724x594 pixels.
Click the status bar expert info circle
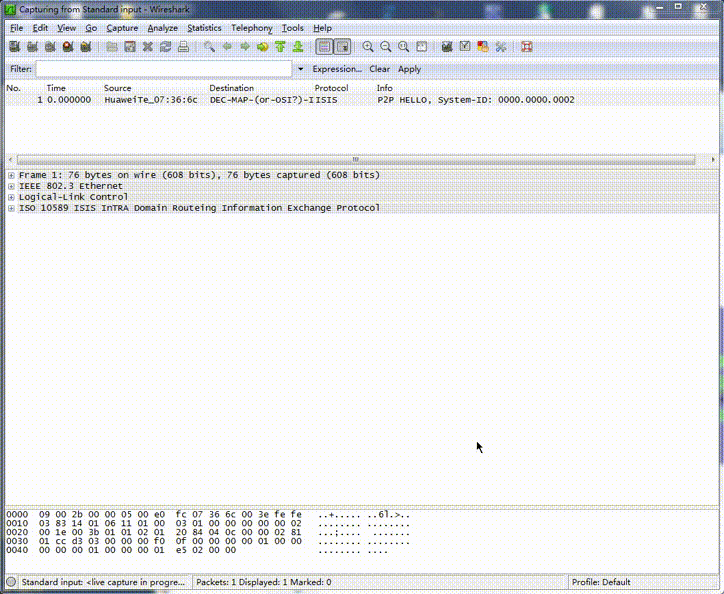pyautogui.click(x=12, y=582)
